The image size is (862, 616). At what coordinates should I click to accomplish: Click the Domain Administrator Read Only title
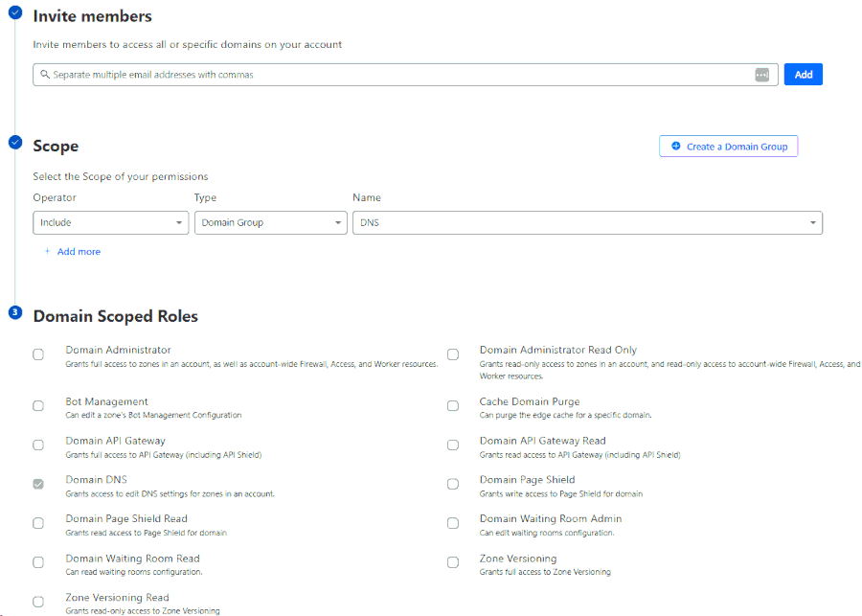point(558,350)
